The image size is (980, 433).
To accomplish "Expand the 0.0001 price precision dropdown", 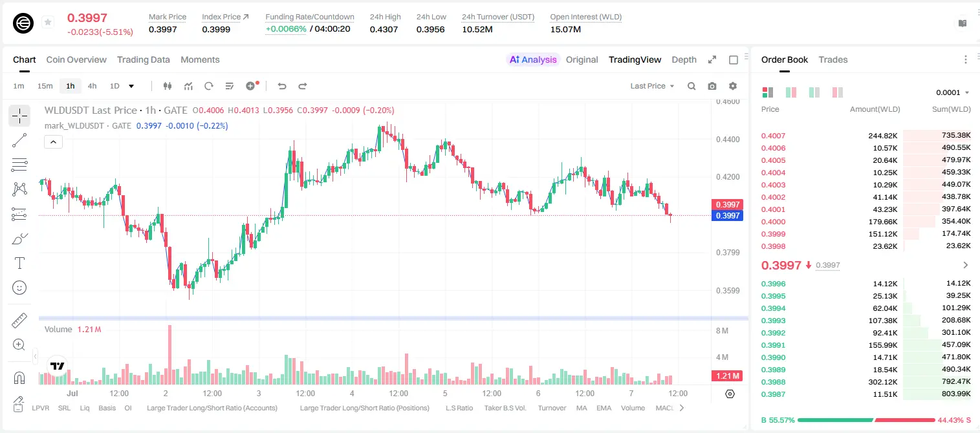I will tap(953, 92).
